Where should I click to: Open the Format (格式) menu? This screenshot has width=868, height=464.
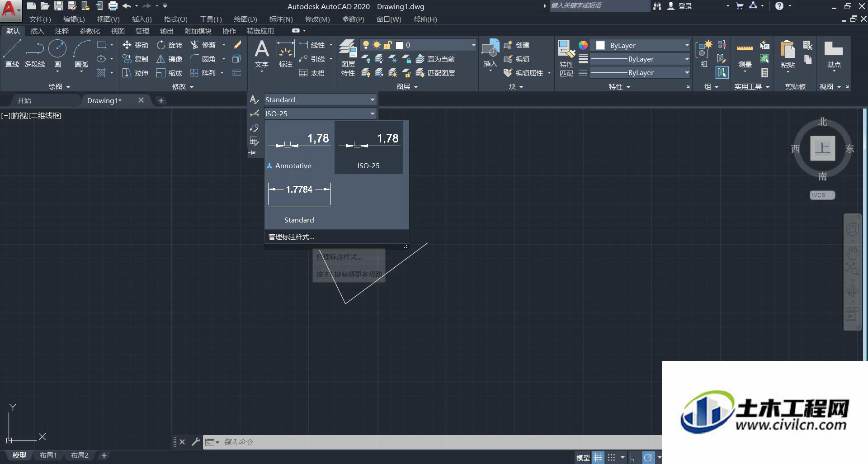point(175,19)
